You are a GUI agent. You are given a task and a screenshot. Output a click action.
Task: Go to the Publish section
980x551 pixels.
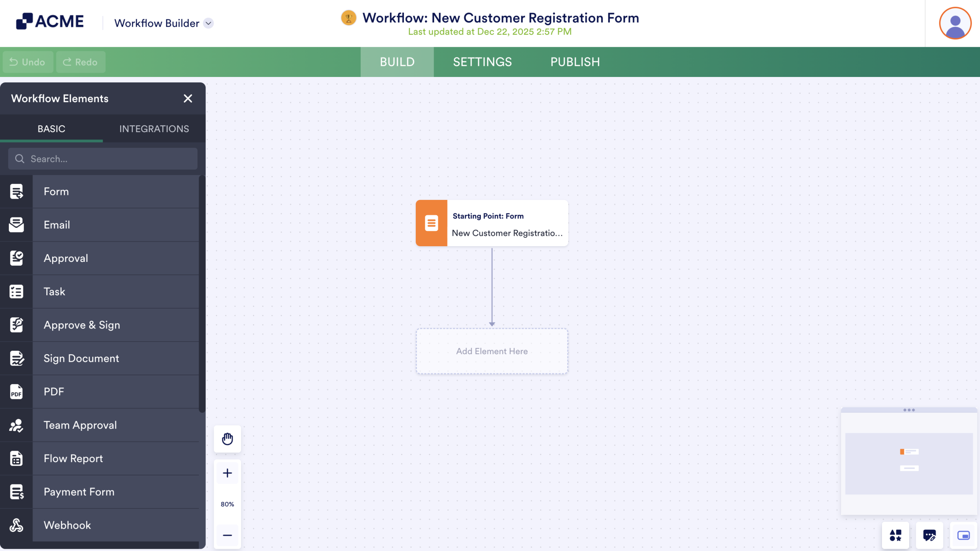[x=575, y=62]
